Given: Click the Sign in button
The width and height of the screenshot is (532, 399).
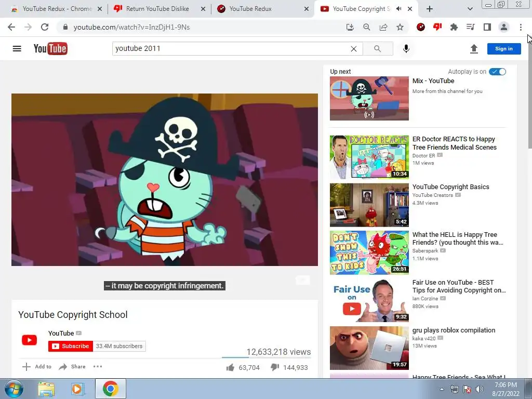Looking at the screenshot, I should [504, 48].
